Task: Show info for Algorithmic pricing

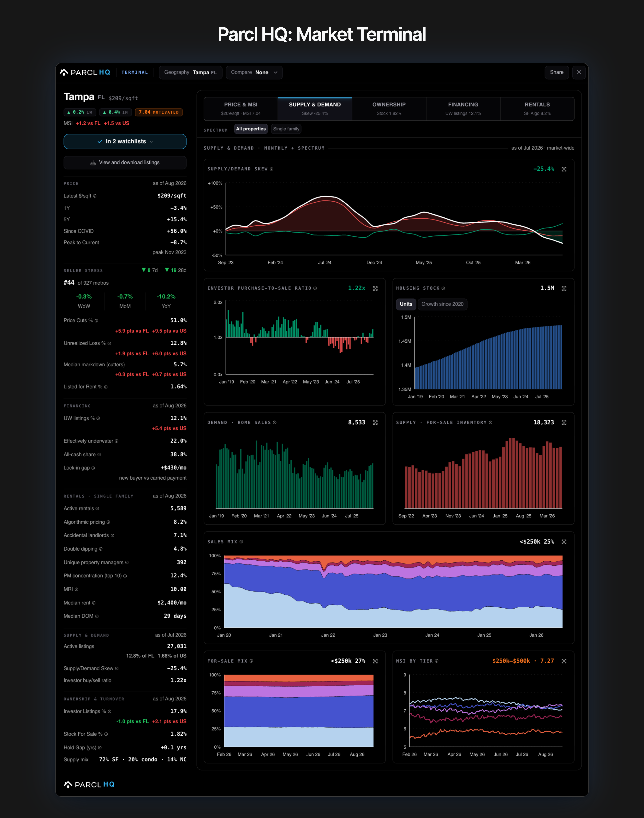Action: click(x=108, y=522)
